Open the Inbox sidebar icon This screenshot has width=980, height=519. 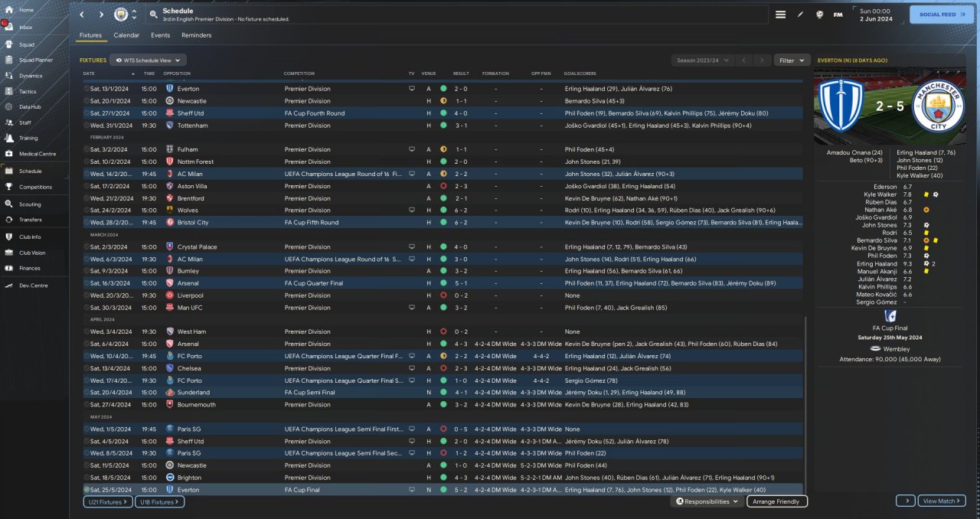[8, 27]
